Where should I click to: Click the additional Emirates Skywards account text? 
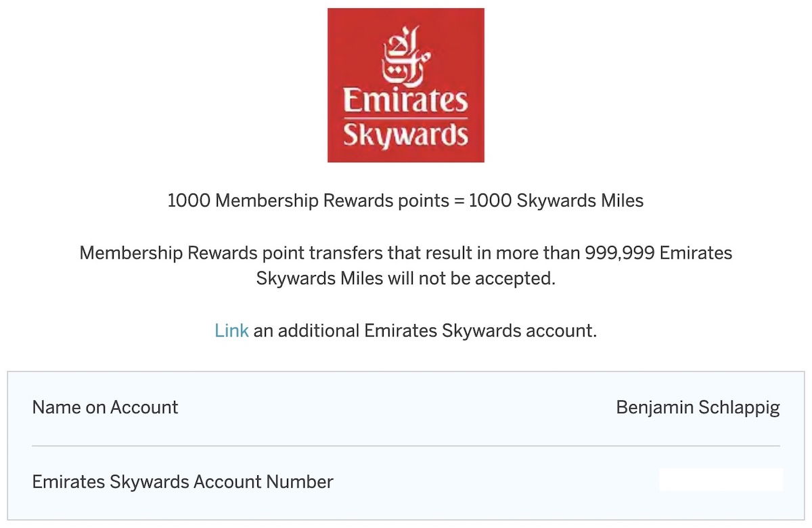tap(437, 331)
